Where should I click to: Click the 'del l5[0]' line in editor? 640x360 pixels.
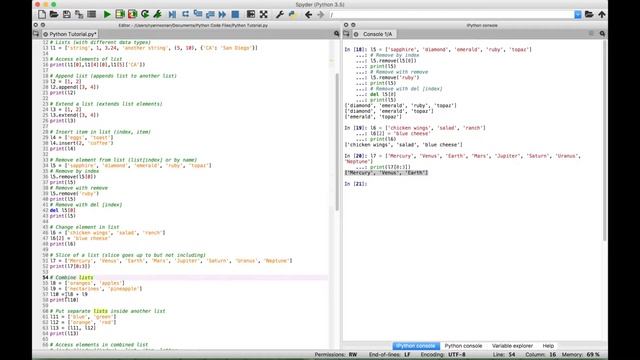point(62,210)
